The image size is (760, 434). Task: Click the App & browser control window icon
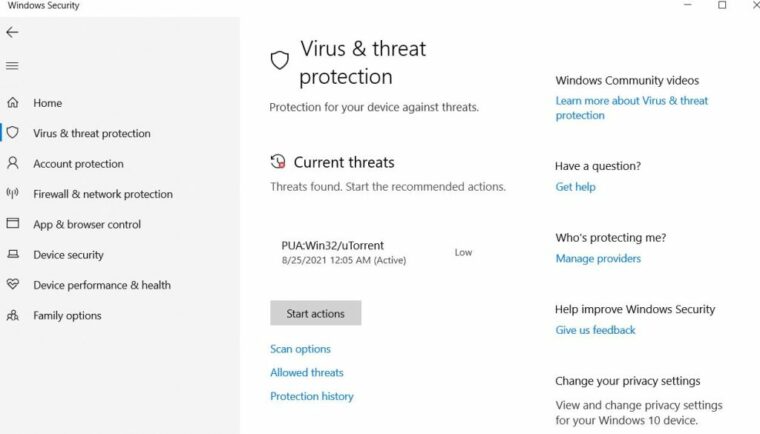click(13, 223)
